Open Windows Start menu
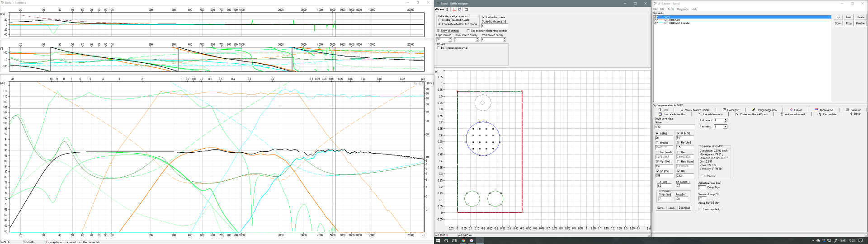 point(438,240)
